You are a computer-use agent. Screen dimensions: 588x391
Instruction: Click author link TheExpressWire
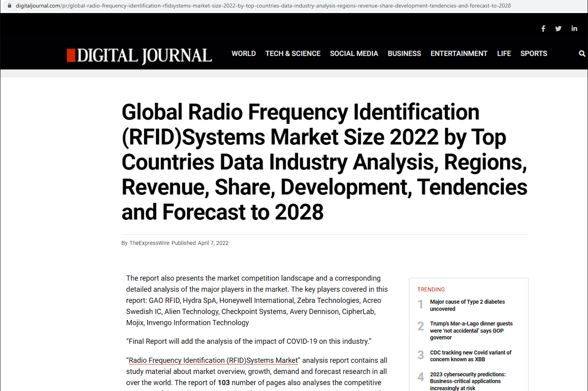[x=149, y=243]
